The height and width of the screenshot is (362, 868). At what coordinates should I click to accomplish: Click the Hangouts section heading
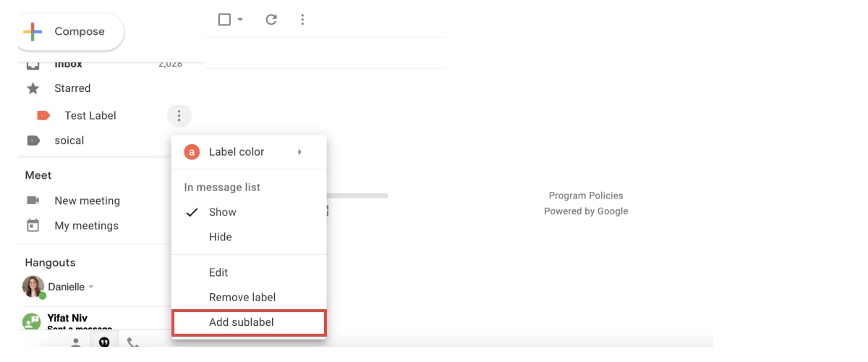(x=50, y=263)
